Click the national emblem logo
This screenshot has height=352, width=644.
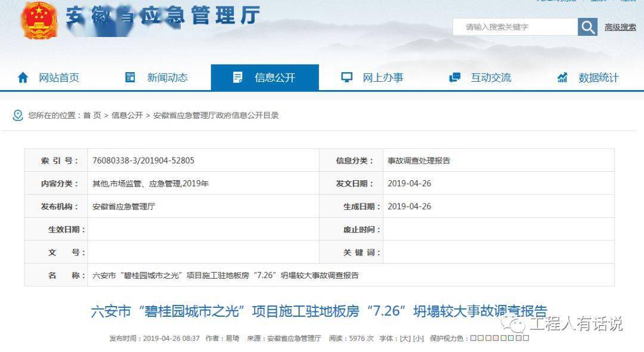(39, 20)
